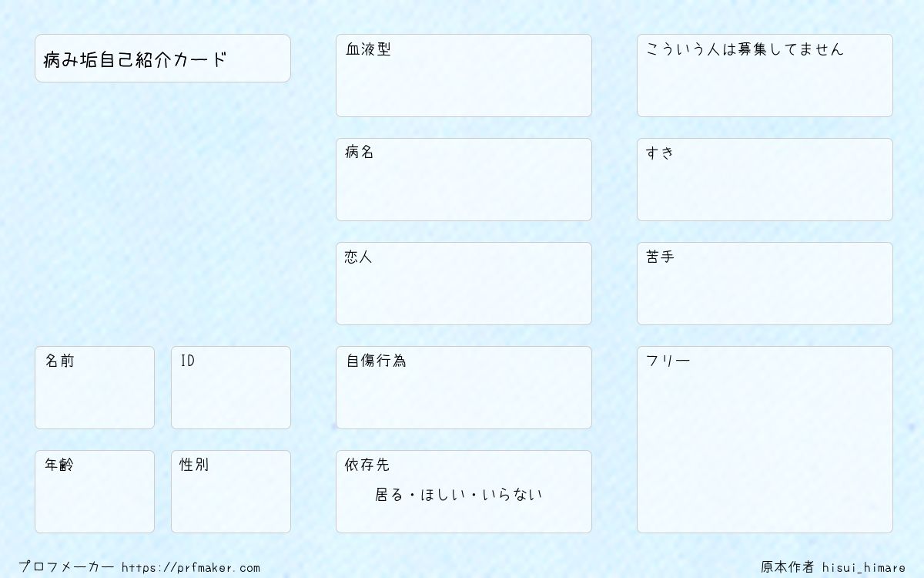The height and width of the screenshot is (578, 924).
Task: Click the 名前 name field box
Action: [95, 388]
